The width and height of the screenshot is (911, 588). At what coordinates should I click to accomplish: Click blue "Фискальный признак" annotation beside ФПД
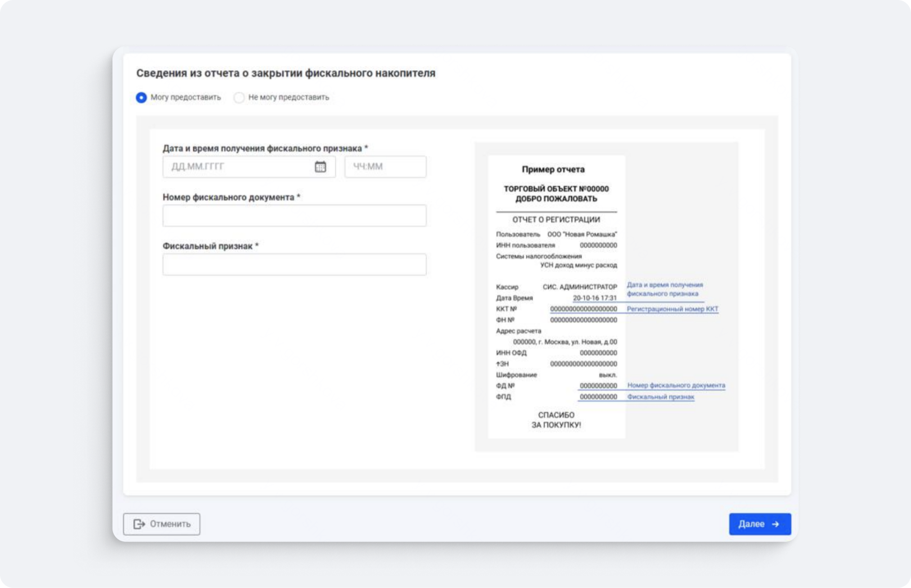coord(660,397)
